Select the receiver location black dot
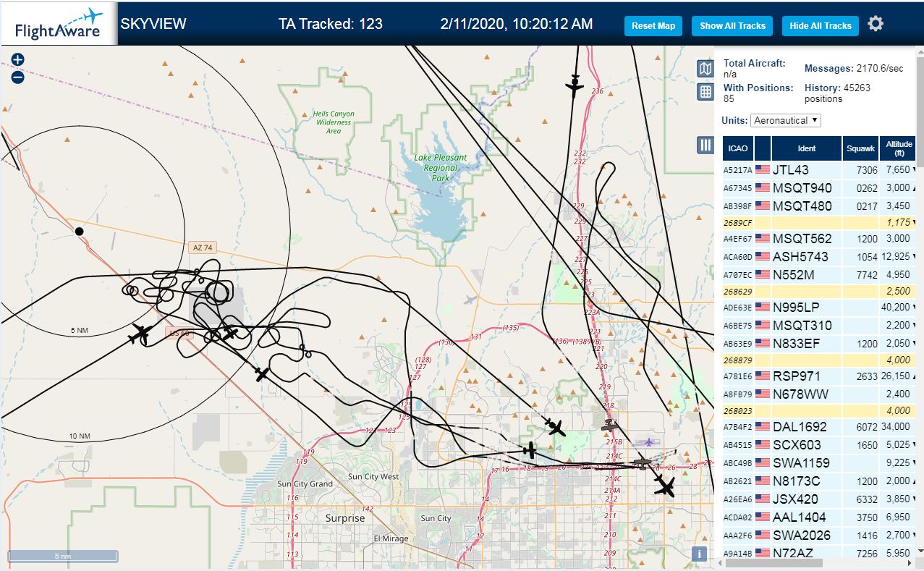The height and width of the screenshot is (571, 924). (79, 232)
